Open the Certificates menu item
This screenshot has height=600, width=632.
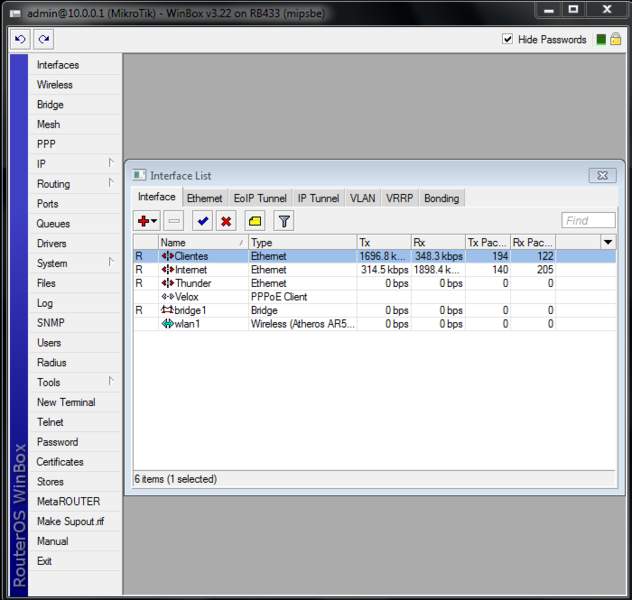[x=75, y=462]
